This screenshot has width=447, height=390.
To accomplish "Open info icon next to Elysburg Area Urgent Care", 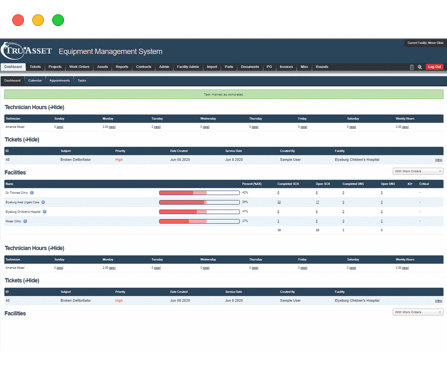I will pos(43,202).
